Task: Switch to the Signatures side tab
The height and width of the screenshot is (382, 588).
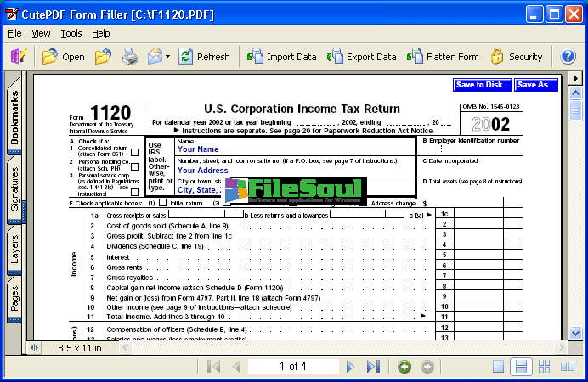Action: [x=14, y=188]
